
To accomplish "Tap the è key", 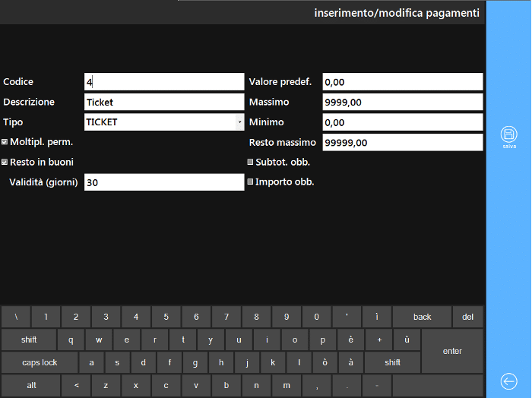I will (x=351, y=340).
